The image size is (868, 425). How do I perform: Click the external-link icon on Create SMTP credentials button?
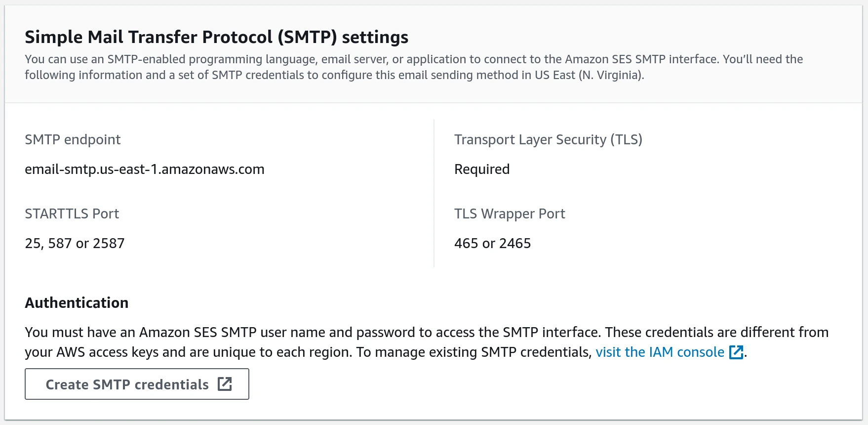point(225,384)
